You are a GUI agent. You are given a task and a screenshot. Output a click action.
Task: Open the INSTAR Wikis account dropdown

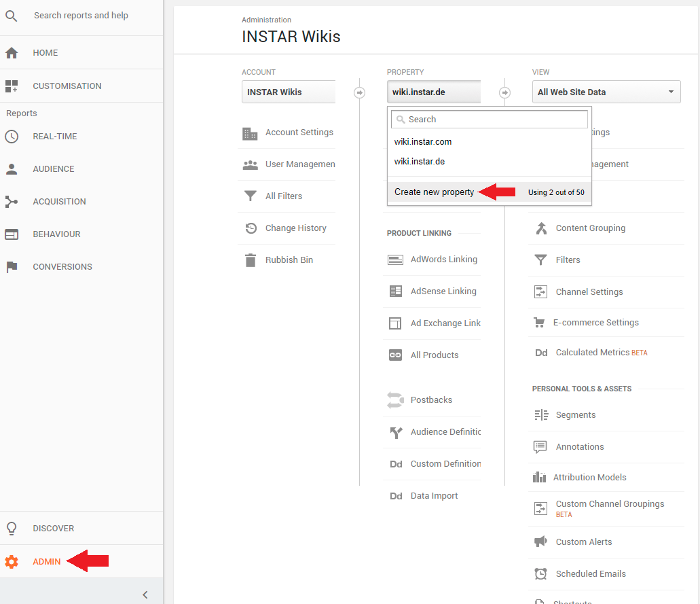(289, 92)
